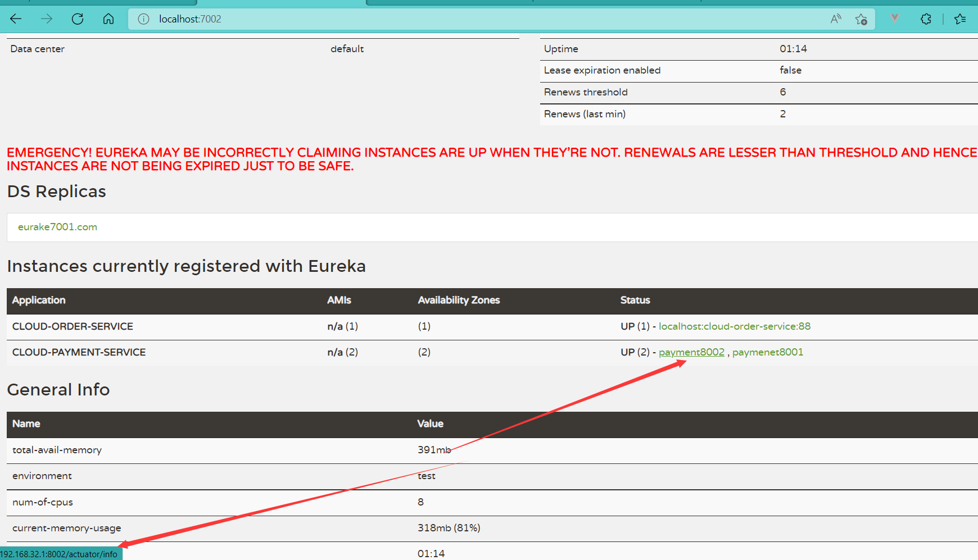View site information icon in address bar

click(x=144, y=19)
